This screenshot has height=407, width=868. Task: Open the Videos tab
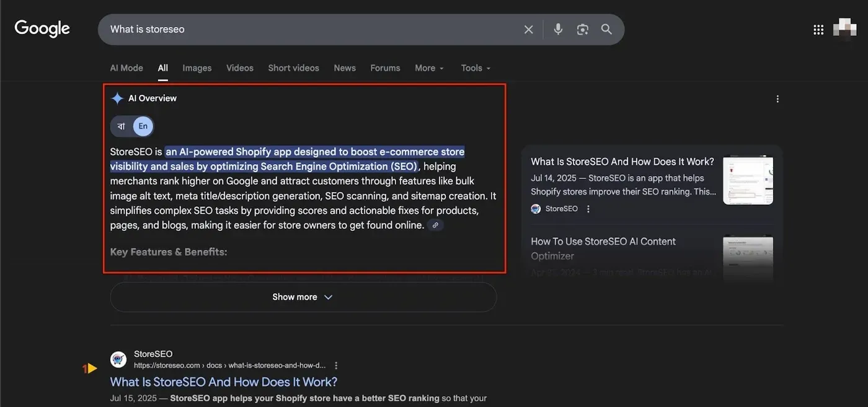coord(240,68)
